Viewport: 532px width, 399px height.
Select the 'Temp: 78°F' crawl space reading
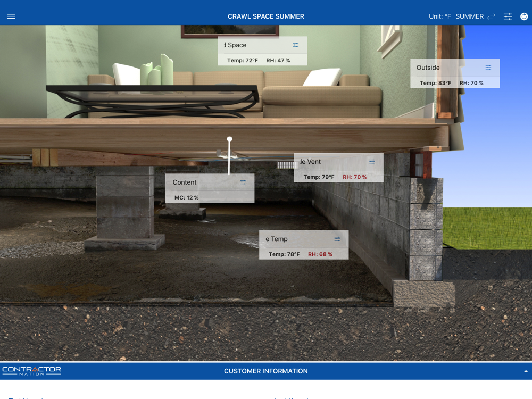click(284, 254)
